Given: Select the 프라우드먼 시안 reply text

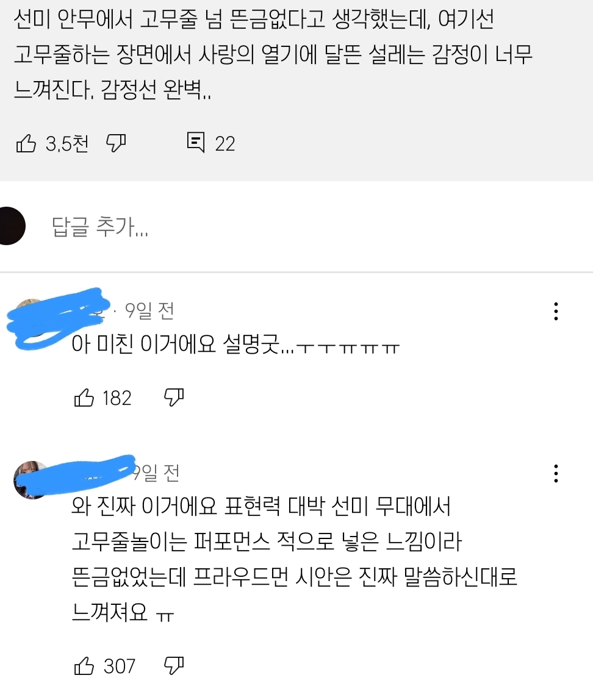Looking at the screenshot, I should point(294,559).
